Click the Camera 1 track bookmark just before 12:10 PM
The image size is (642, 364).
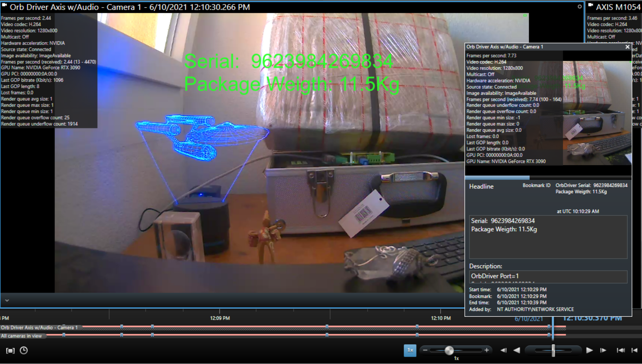(417, 327)
